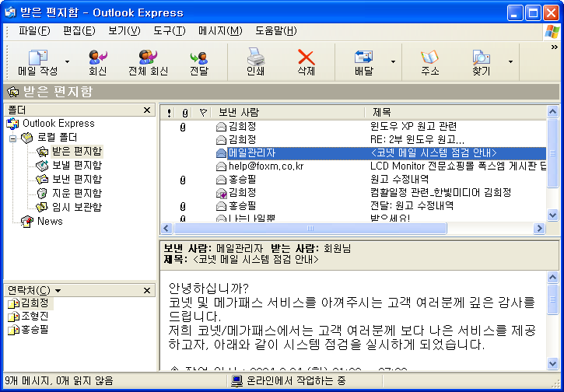This screenshot has height=392, width=564.
Task: Select the 임시 보관함 folder
Action: point(69,207)
